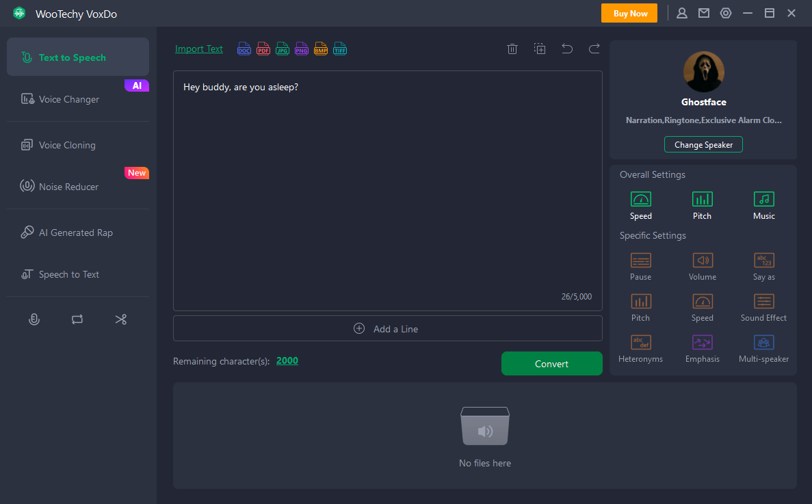Switch to the Voice Changer tab
812x504 pixels.
[69, 99]
